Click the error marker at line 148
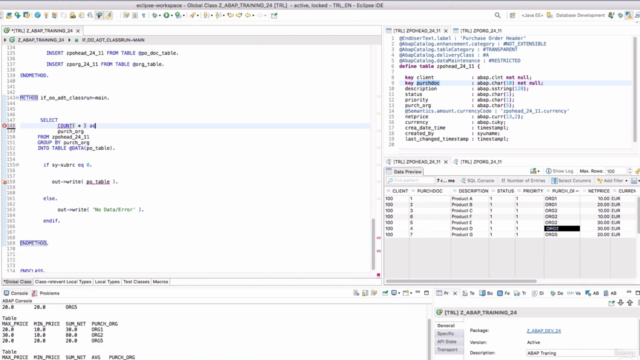 pyautogui.click(x=4, y=126)
